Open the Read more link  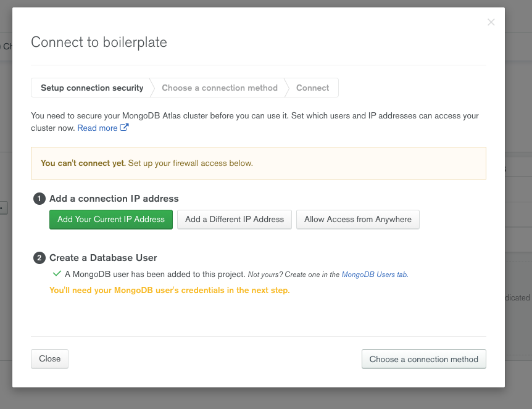click(98, 128)
